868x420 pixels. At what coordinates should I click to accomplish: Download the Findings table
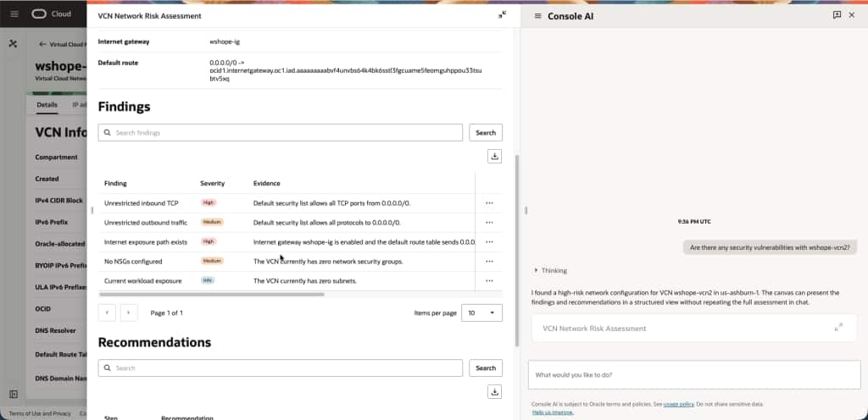coord(495,157)
